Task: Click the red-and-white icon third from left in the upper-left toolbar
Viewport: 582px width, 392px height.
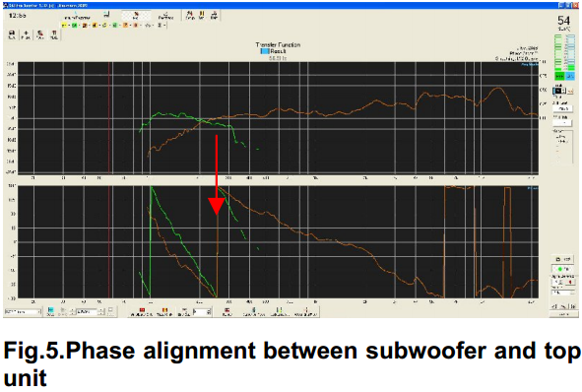Action: tap(40, 34)
